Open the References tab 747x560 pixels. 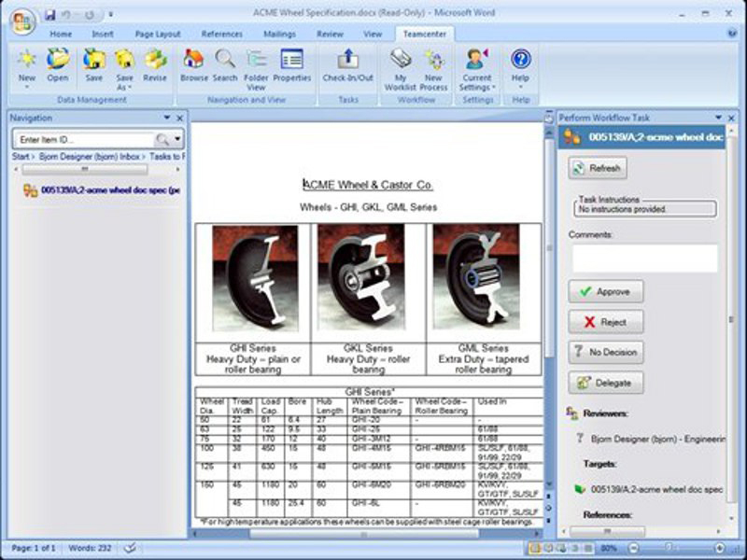click(x=222, y=35)
